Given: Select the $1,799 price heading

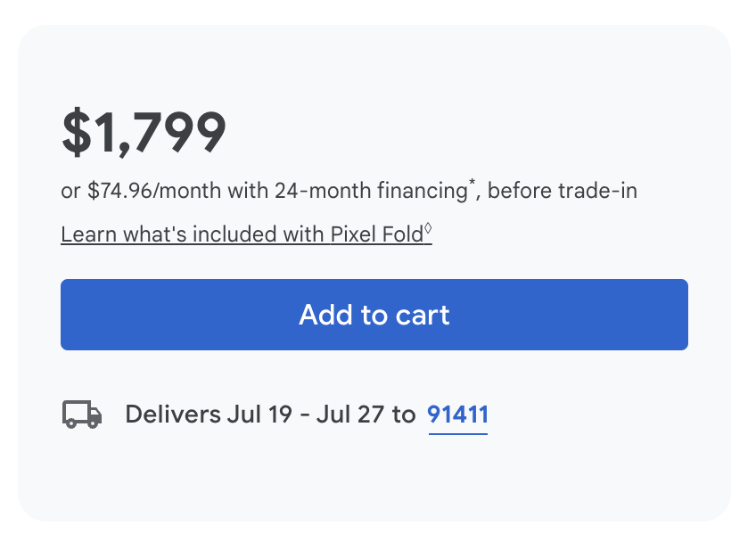Looking at the screenshot, I should (144, 132).
